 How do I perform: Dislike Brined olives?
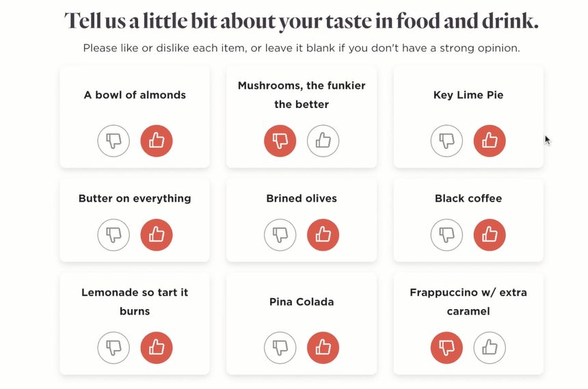pyautogui.click(x=280, y=234)
